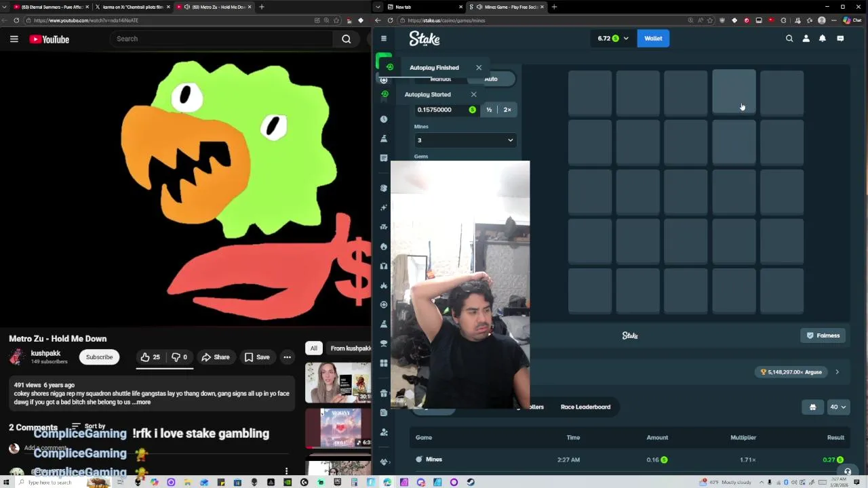Open the balance currency dropdown showing 6.72
The height and width of the screenshot is (488, 868).
pyautogui.click(x=612, y=39)
